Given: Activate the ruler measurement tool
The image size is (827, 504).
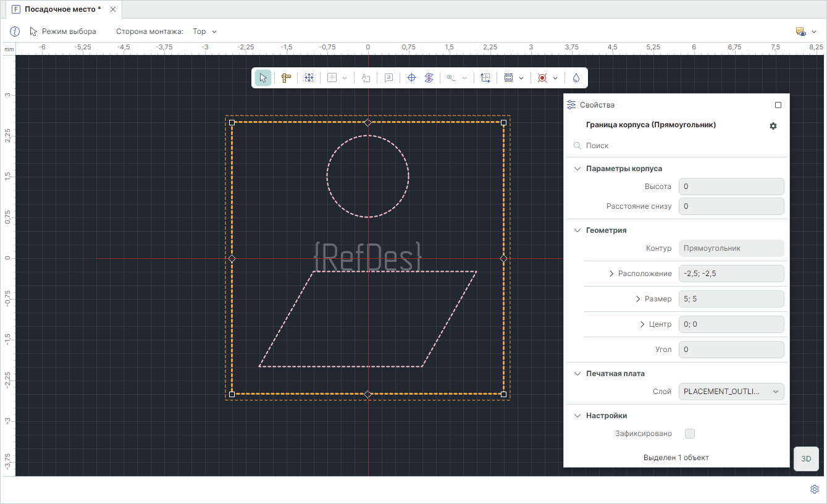Looking at the screenshot, I should point(285,78).
